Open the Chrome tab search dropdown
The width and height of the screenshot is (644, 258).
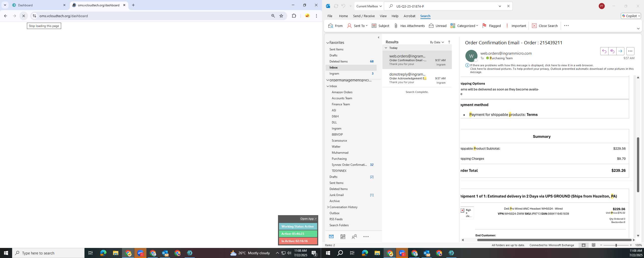point(5,5)
